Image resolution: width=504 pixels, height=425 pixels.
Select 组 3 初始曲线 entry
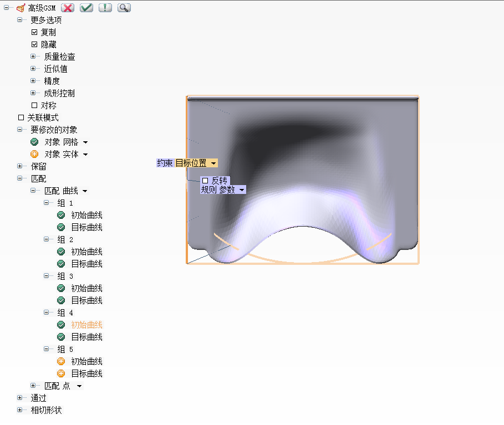click(86, 288)
